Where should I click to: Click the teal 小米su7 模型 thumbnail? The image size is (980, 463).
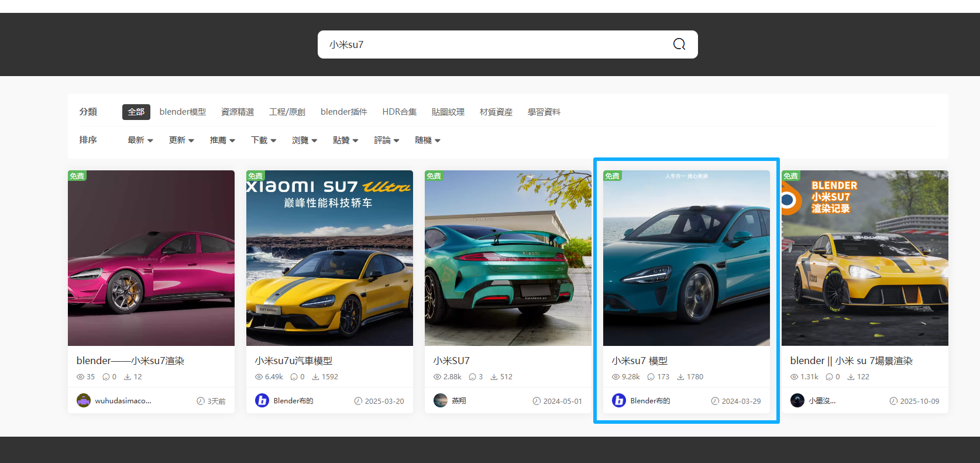(686, 258)
